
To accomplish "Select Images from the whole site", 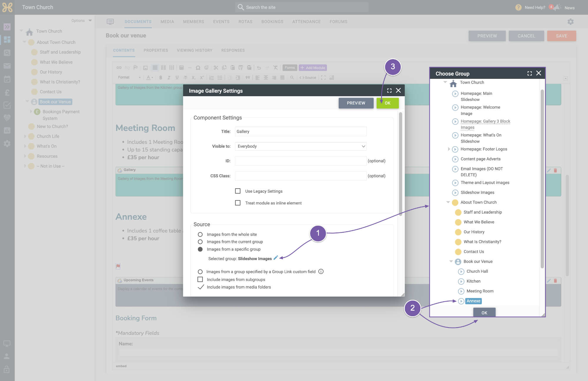I will (200, 234).
